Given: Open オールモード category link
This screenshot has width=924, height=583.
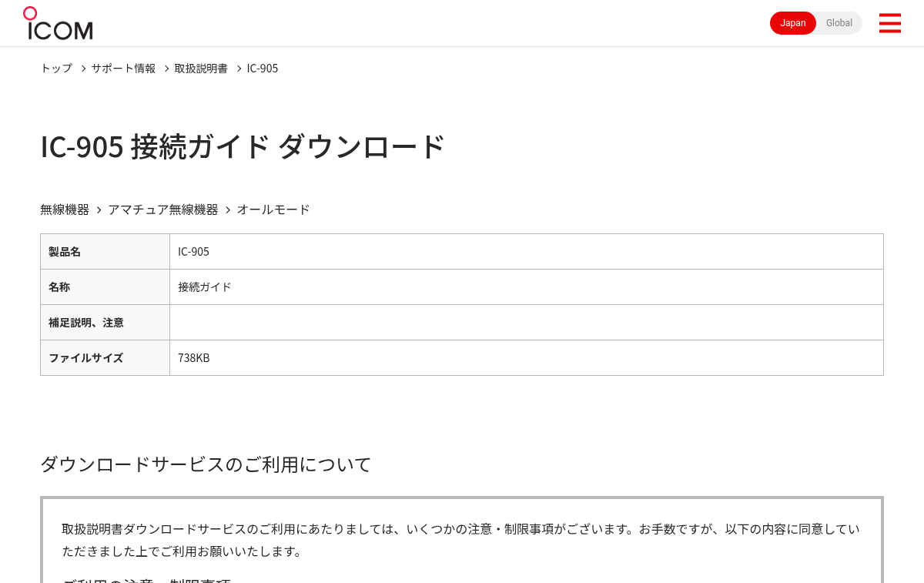Looking at the screenshot, I should pos(273,209).
